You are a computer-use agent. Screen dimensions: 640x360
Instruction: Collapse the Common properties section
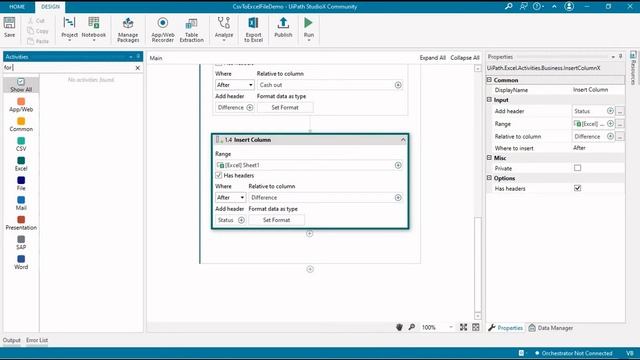489,80
